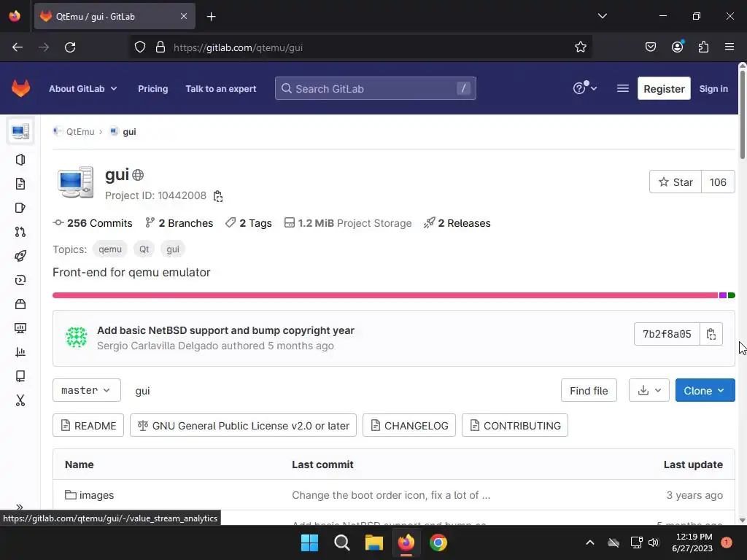Click the pink language bar segment
The image size is (747, 560).
pyautogui.click(x=385, y=295)
